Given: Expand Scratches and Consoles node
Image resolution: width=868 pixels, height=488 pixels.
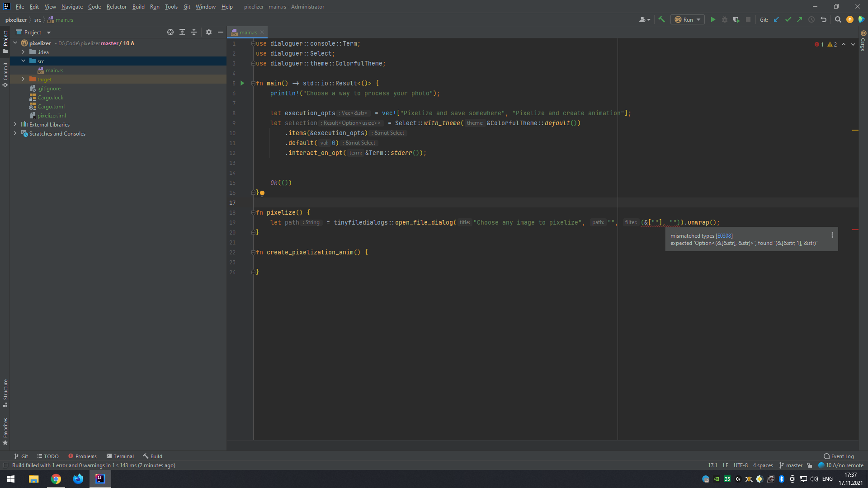Looking at the screenshot, I should coord(15,133).
